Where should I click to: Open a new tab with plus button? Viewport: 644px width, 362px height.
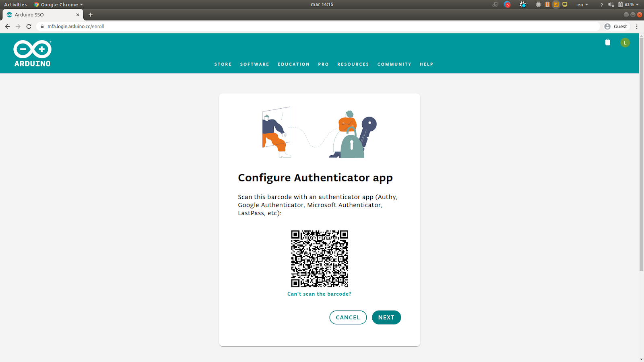[x=91, y=15]
